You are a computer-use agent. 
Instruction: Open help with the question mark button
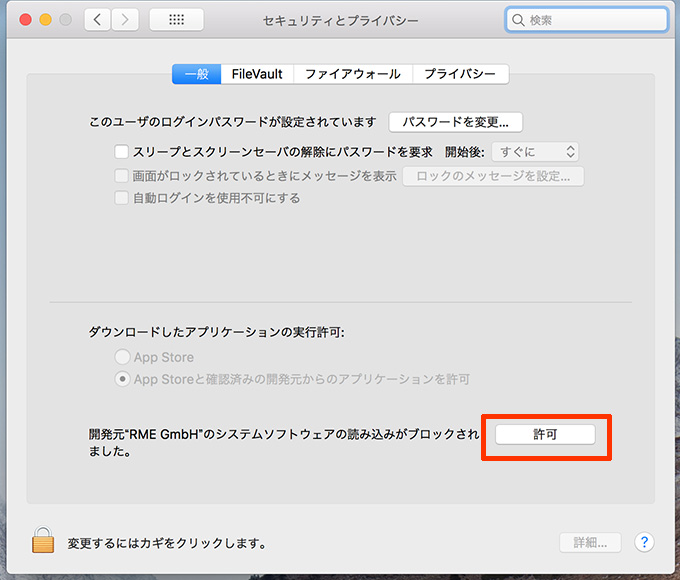point(645,542)
